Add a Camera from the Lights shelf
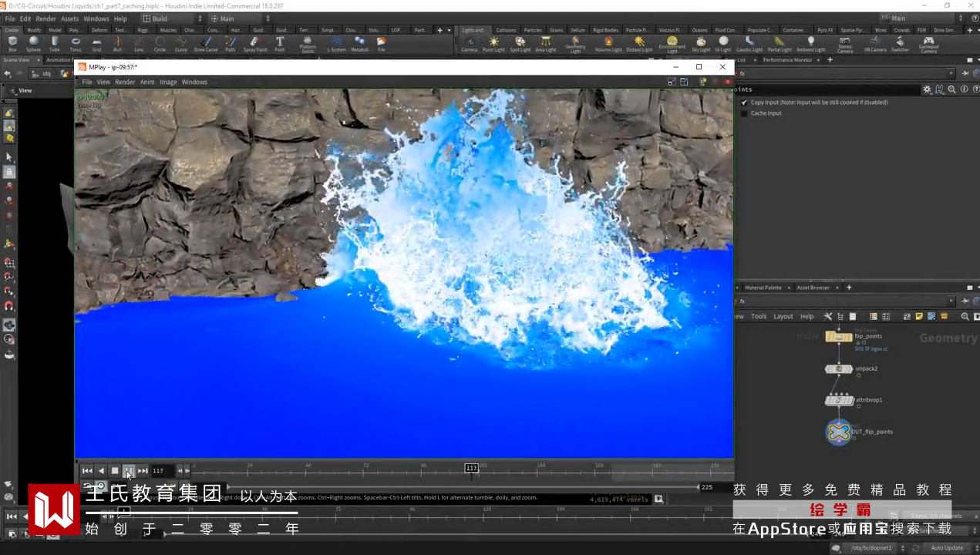 click(x=470, y=44)
